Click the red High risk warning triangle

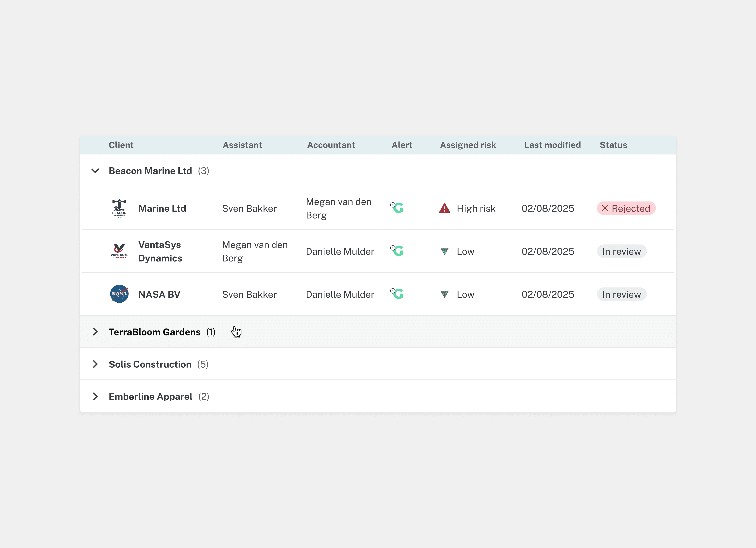tap(444, 209)
